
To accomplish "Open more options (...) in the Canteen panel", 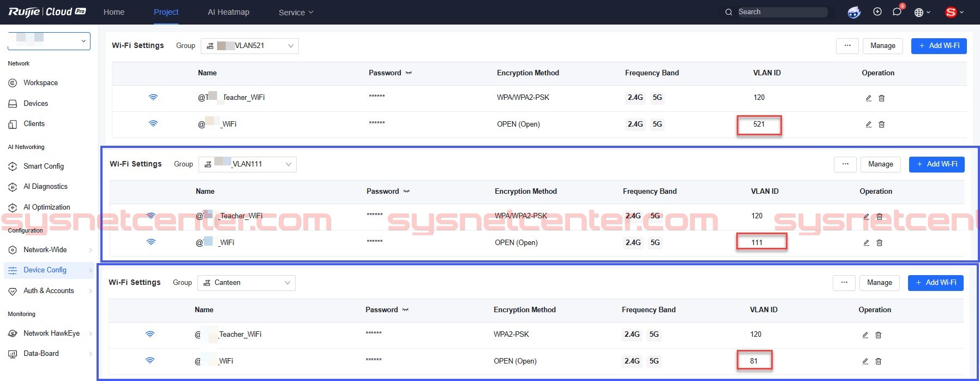I will [844, 283].
